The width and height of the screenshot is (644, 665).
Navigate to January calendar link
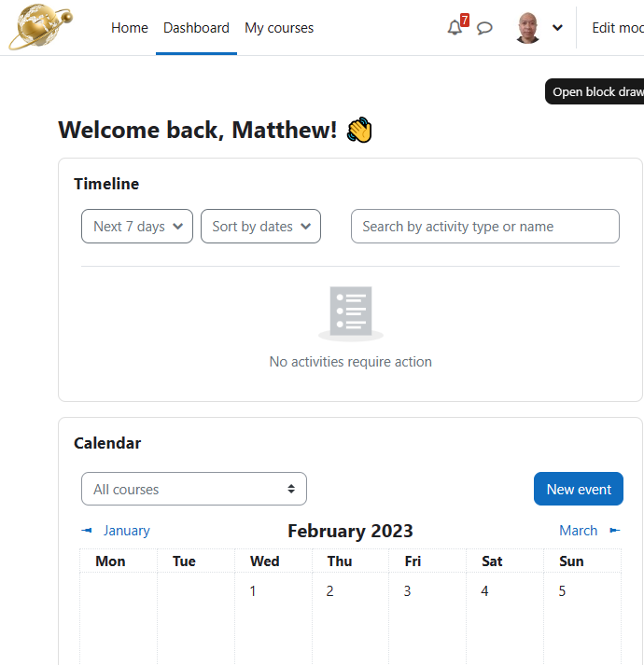[x=127, y=530]
